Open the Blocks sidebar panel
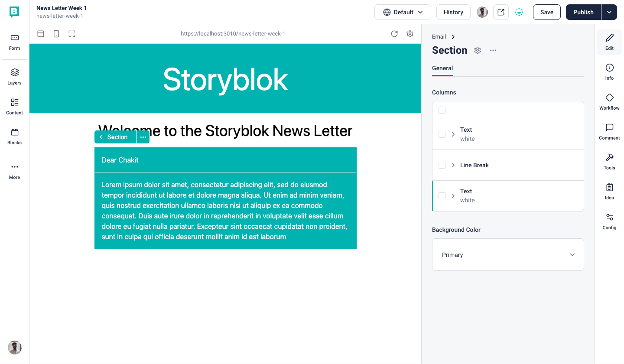The image size is (624, 364). [14, 136]
